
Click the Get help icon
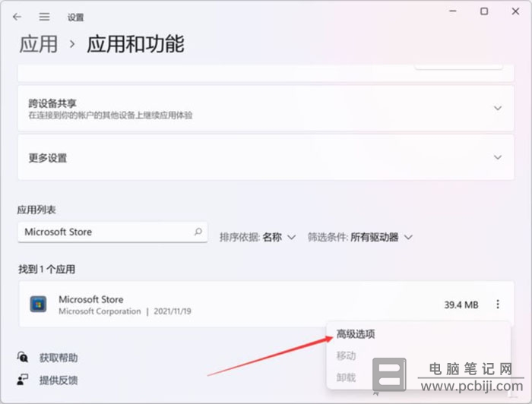23,357
